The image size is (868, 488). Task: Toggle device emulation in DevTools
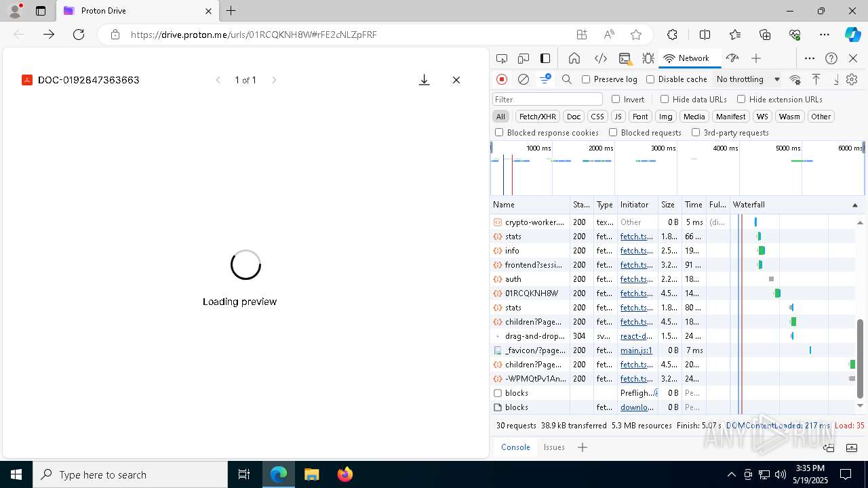click(x=524, y=58)
